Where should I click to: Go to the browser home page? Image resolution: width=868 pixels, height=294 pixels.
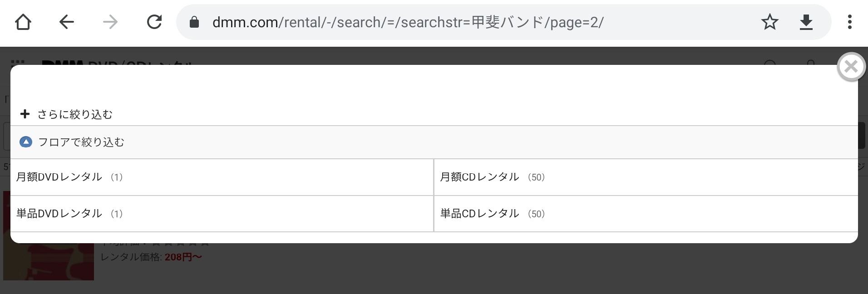coord(23,22)
